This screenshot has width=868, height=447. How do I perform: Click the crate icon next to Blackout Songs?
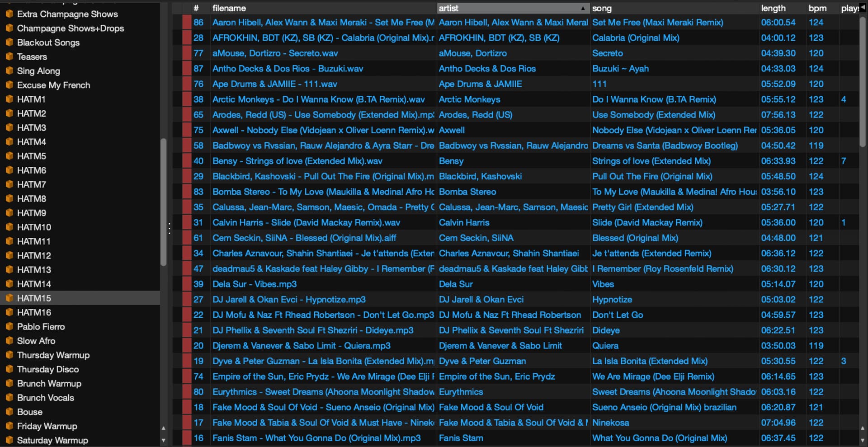point(9,42)
